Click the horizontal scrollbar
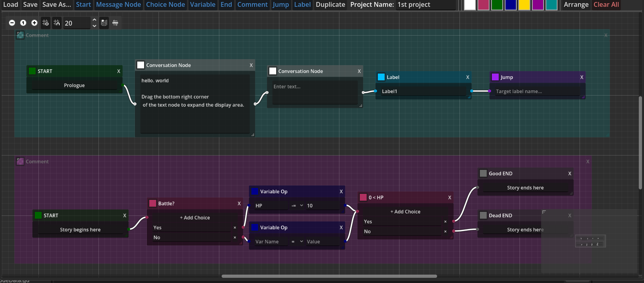This screenshot has width=644, height=283. [x=329, y=276]
